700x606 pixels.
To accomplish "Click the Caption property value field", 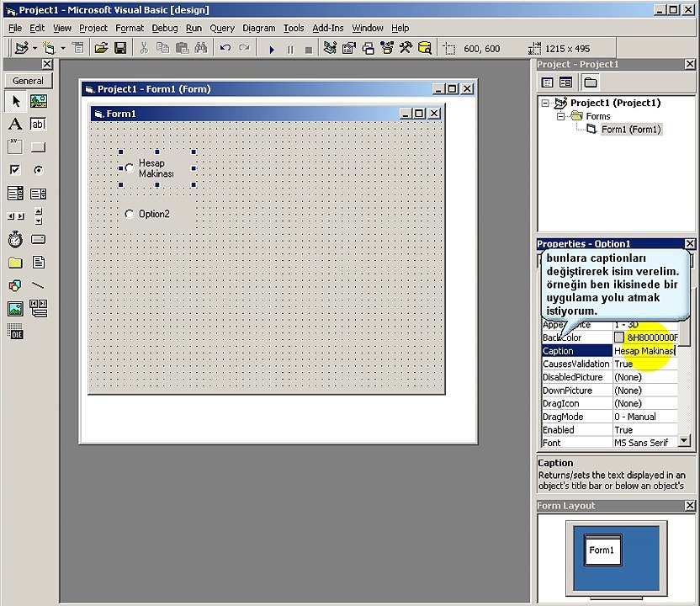I will tap(644, 351).
